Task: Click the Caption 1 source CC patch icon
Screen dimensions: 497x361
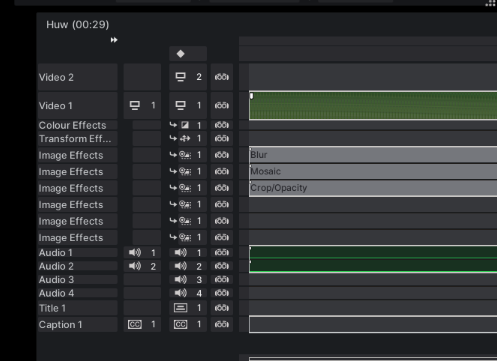Action: click(135, 324)
